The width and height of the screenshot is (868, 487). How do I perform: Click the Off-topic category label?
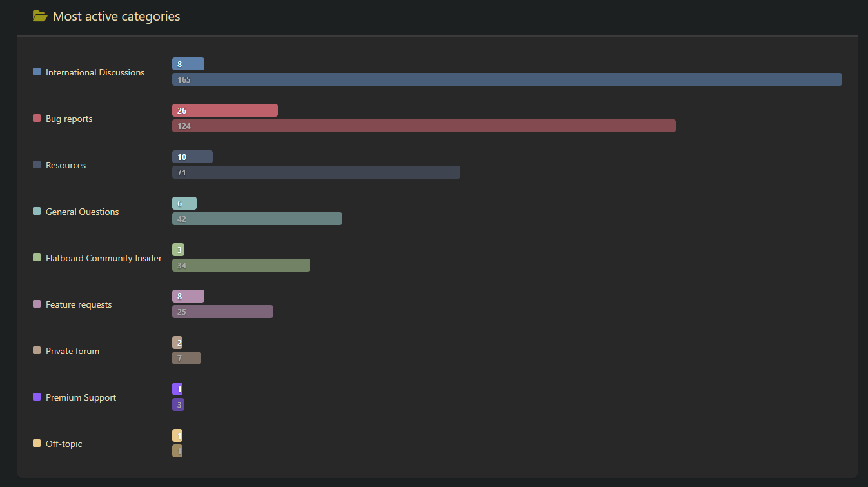[64, 444]
